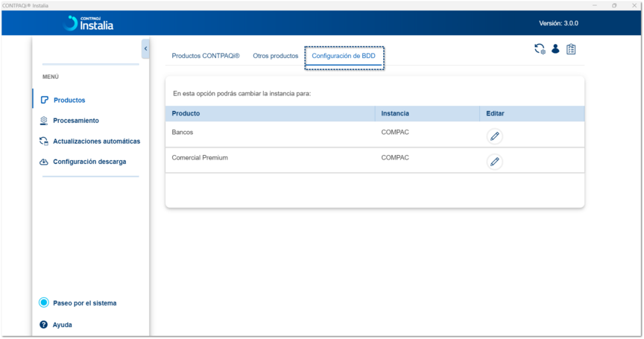The image size is (644, 339).
Task: Go to Procesamiento in the menu
Action: [x=75, y=121]
